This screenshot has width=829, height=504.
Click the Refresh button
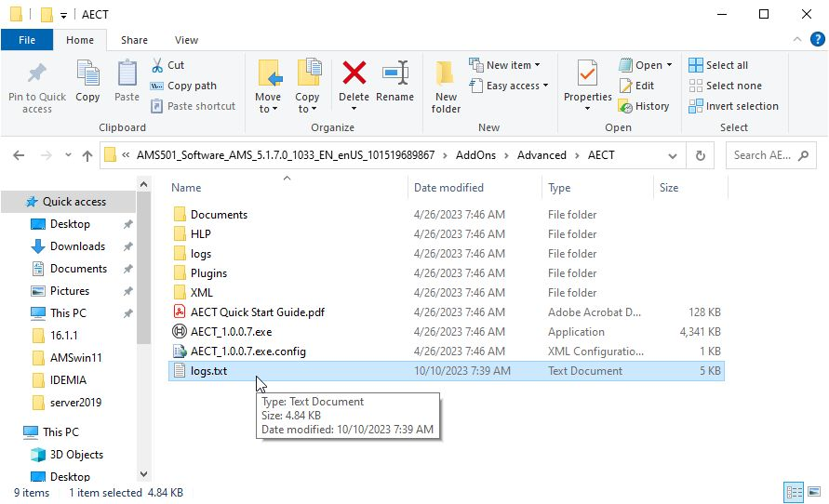pos(701,156)
